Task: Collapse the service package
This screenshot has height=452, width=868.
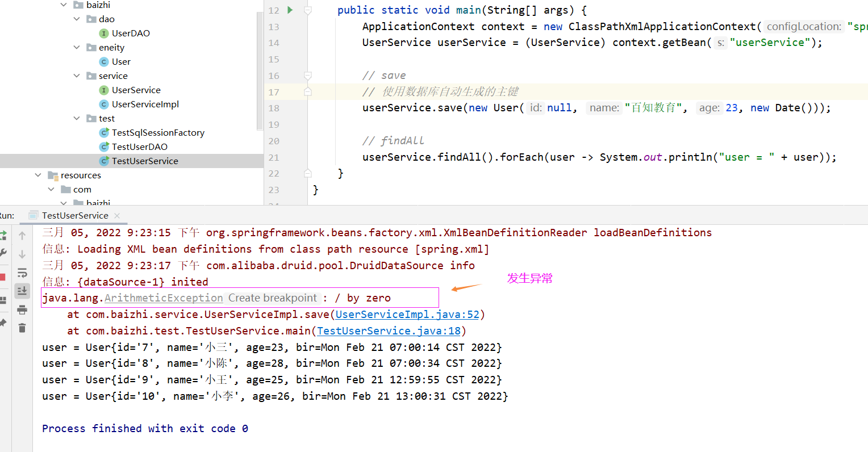Action: 77,76
